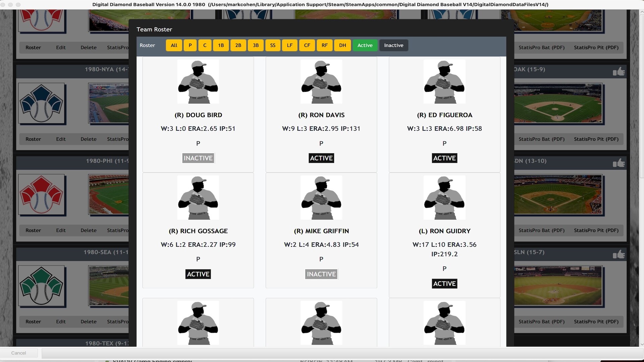Delete the 1980-SEA team
The height and width of the screenshot is (362, 644).
pos(89,321)
